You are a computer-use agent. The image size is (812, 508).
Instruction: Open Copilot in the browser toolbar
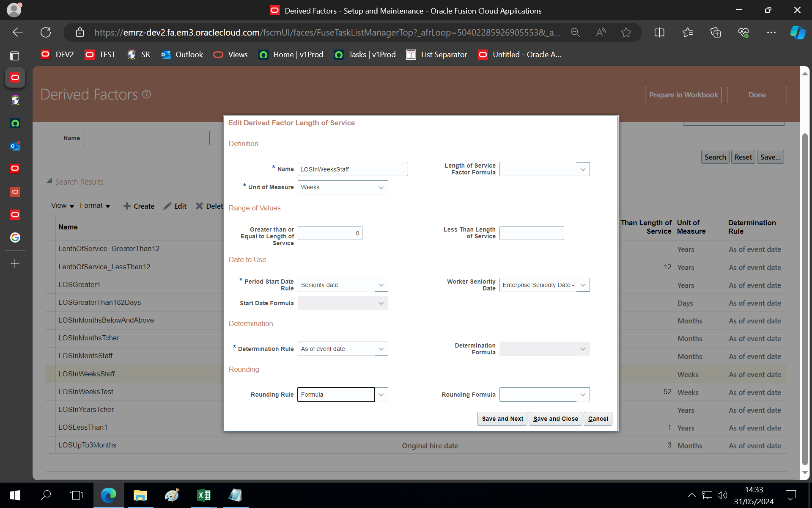coord(798,32)
